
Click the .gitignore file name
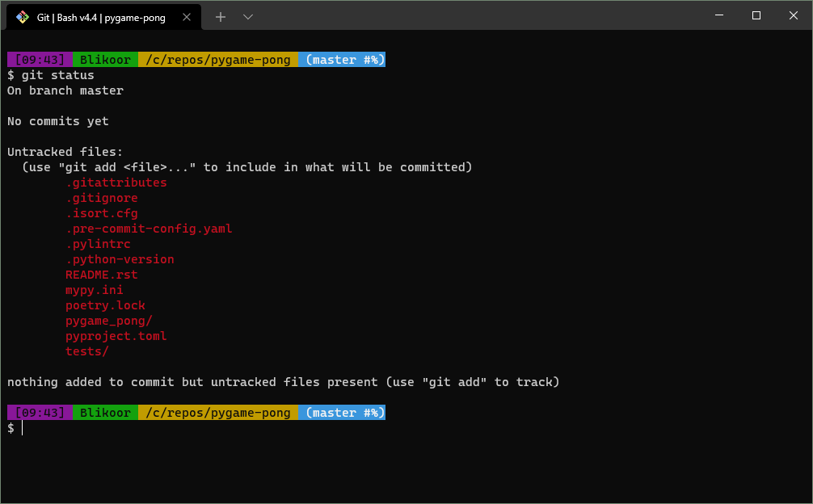click(102, 198)
